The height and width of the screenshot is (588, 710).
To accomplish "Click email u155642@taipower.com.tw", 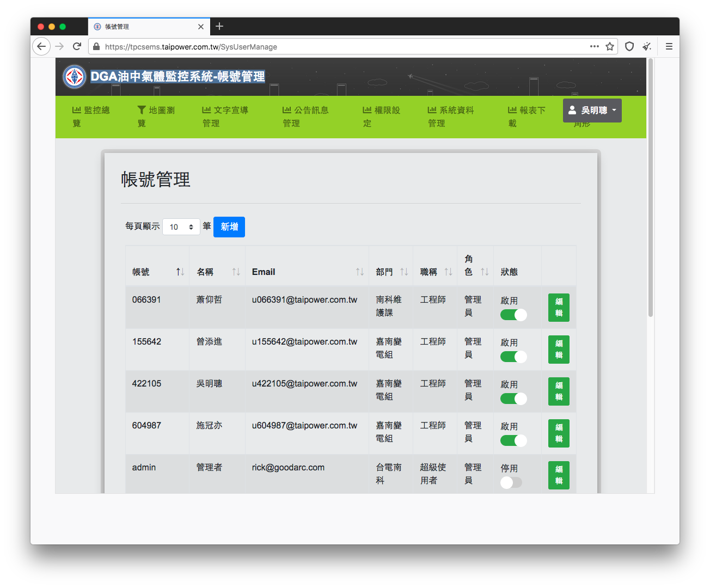I will (304, 341).
